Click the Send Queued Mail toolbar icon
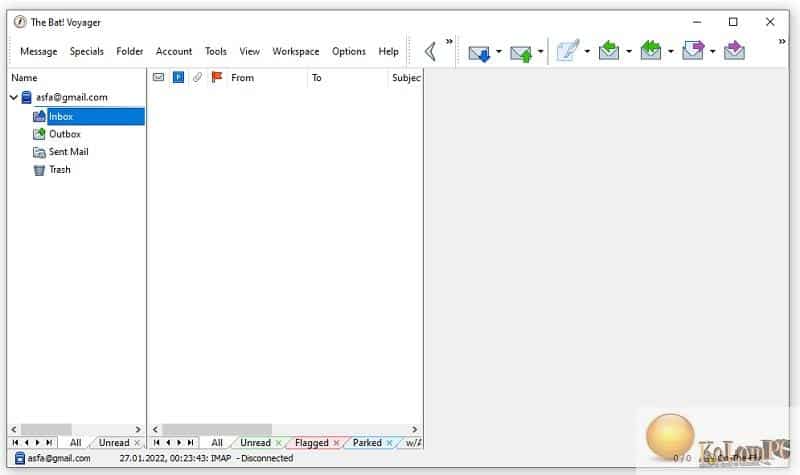The height and width of the screenshot is (475, 800). point(521,53)
